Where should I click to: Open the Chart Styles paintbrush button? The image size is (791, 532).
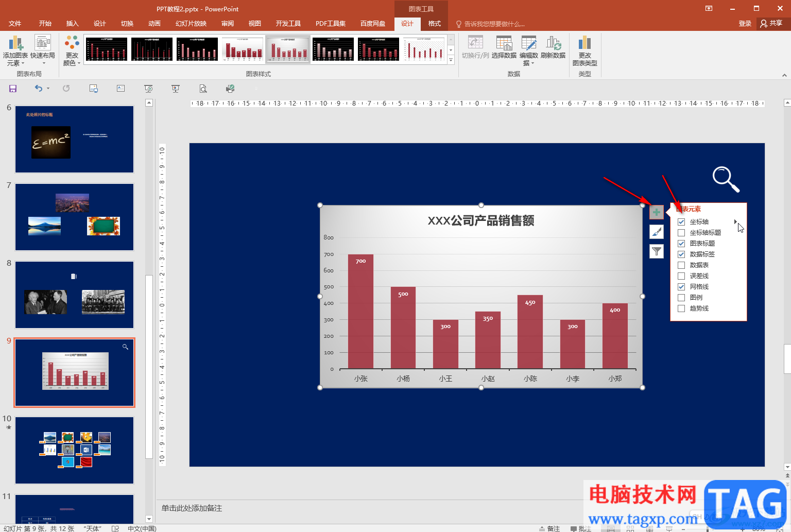tap(657, 232)
